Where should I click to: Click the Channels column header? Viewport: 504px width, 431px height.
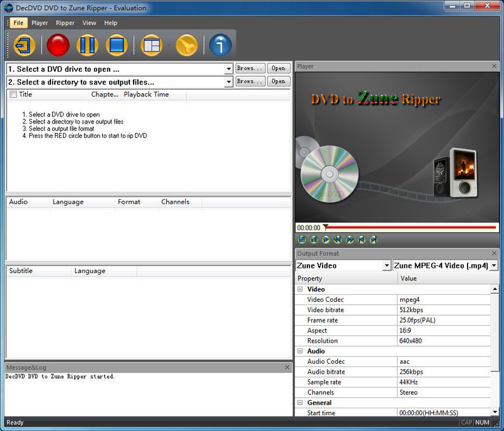[x=180, y=202]
